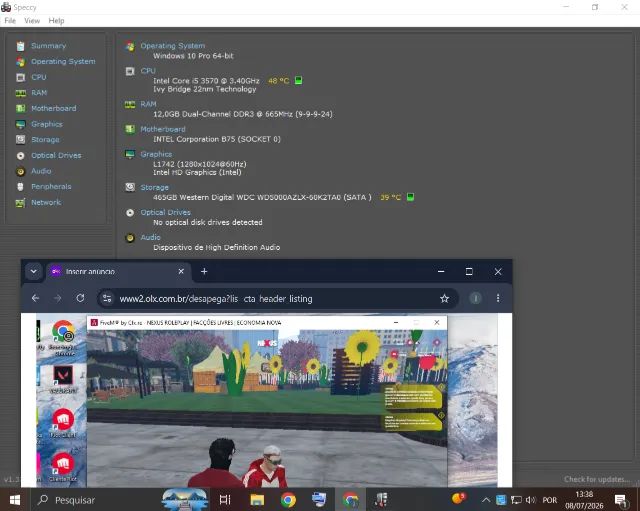Viewport: 640px width, 511px height.
Task: Click the CPU heading in summary panel
Action: 148,71
